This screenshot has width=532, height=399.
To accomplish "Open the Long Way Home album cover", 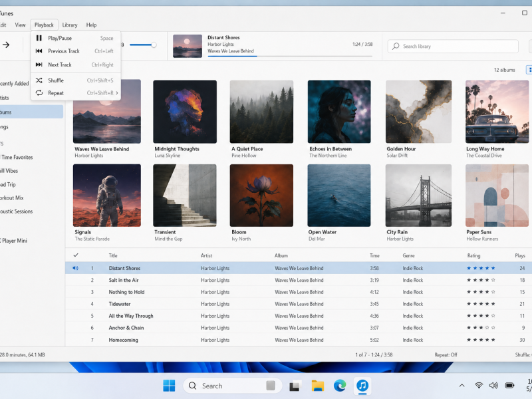I will click(x=497, y=112).
